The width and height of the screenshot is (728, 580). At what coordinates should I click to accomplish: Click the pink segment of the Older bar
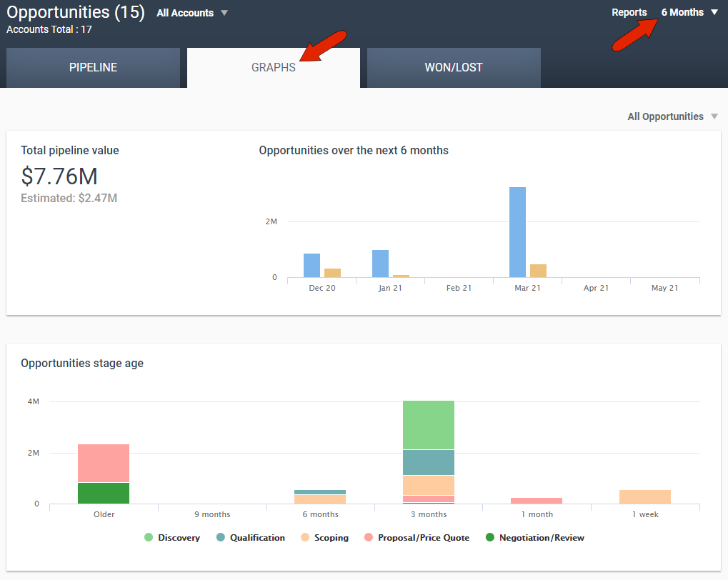point(104,463)
